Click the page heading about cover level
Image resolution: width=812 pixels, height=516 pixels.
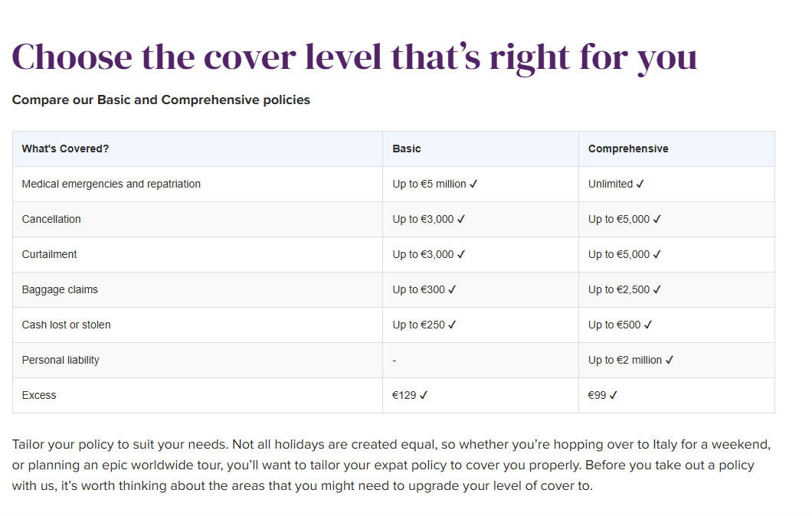click(x=354, y=57)
